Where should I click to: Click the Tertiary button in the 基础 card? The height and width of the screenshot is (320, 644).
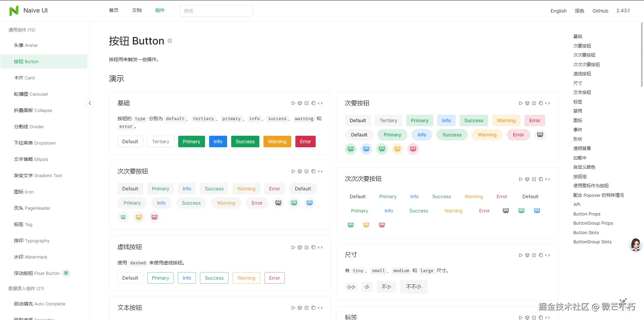(161, 142)
